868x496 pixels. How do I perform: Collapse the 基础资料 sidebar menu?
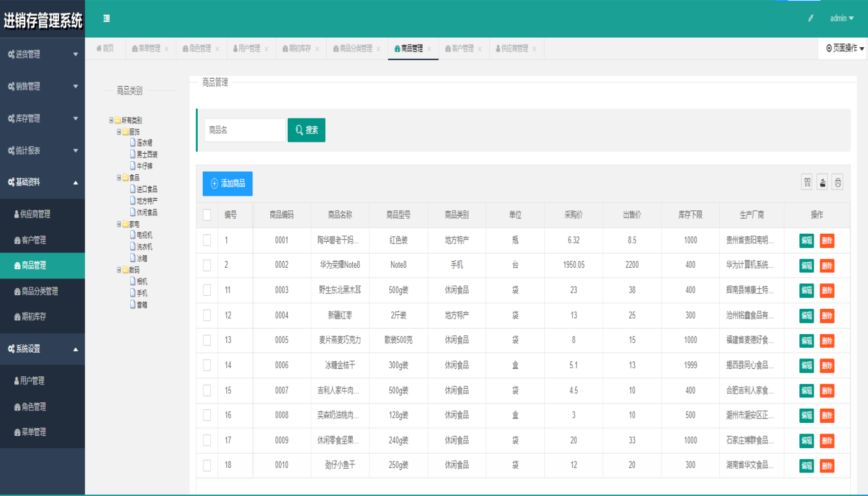(x=42, y=182)
